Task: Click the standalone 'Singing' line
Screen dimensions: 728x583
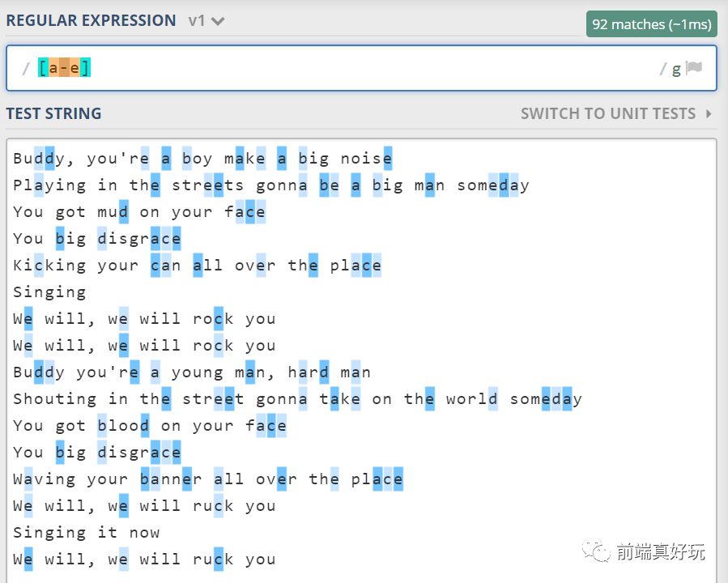Action: tap(49, 292)
